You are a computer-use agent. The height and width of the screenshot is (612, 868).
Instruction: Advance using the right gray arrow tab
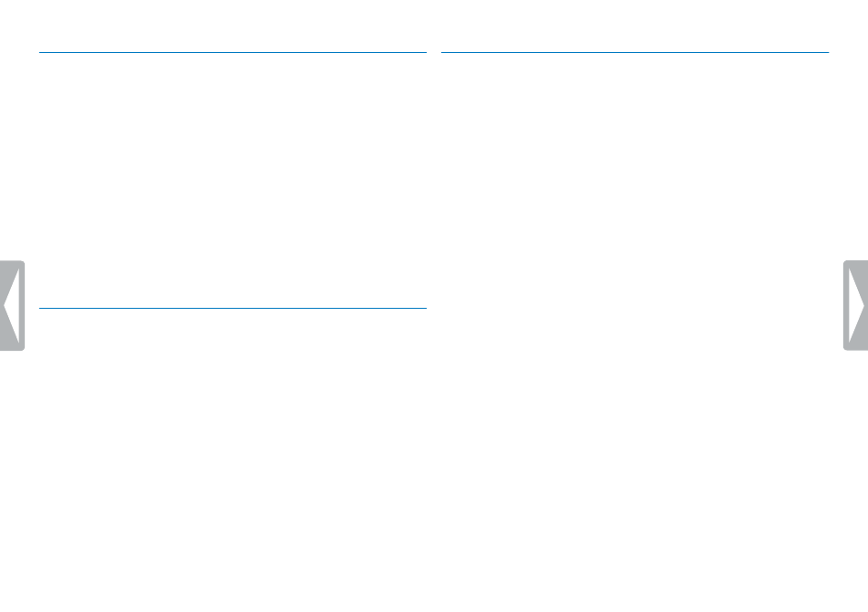coord(856,305)
